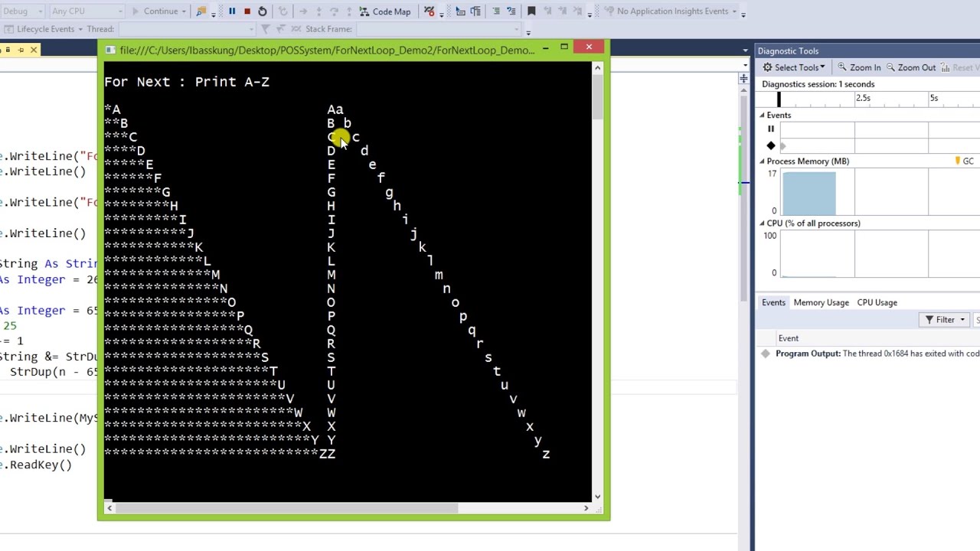This screenshot has height=551, width=980.
Task: Click Zoom Out in Diagnostic Tools
Action: pyautogui.click(x=910, y=67)
